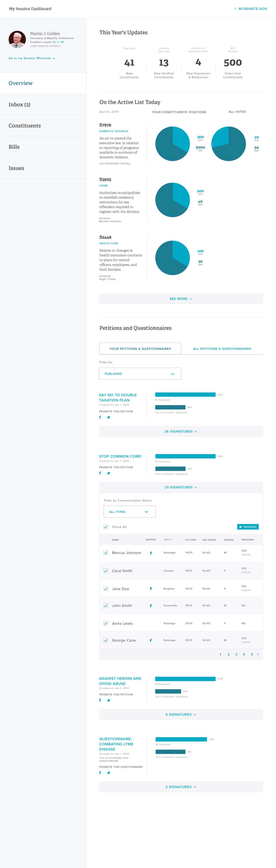Click Martin J. Golden's profile photo
The height and width of the screenshot is (868, 276).
pyautogui.click(x=17, y=39)
